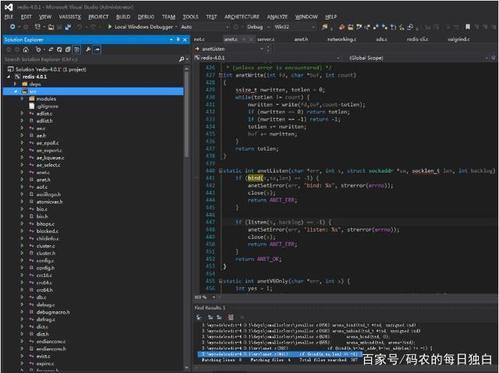Switch to the server.c editor tab
The image size is (499, 373).
coord(266,39)
